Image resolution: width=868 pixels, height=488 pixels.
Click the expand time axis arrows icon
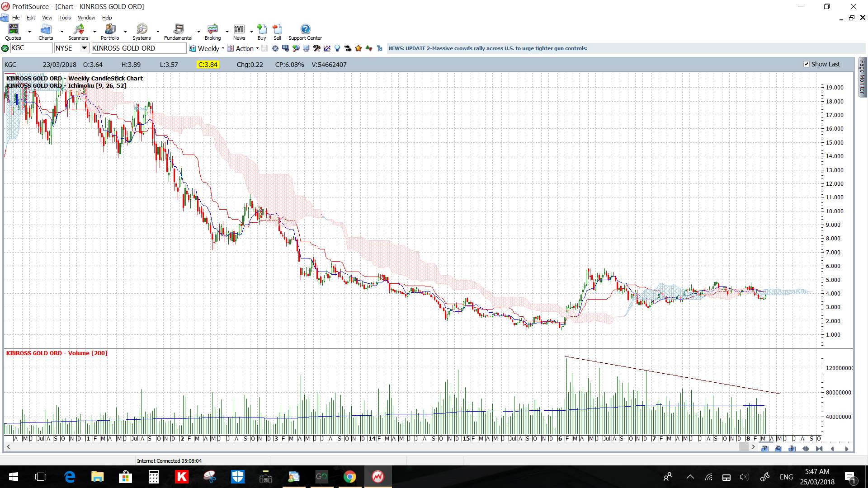coord(806,449)
